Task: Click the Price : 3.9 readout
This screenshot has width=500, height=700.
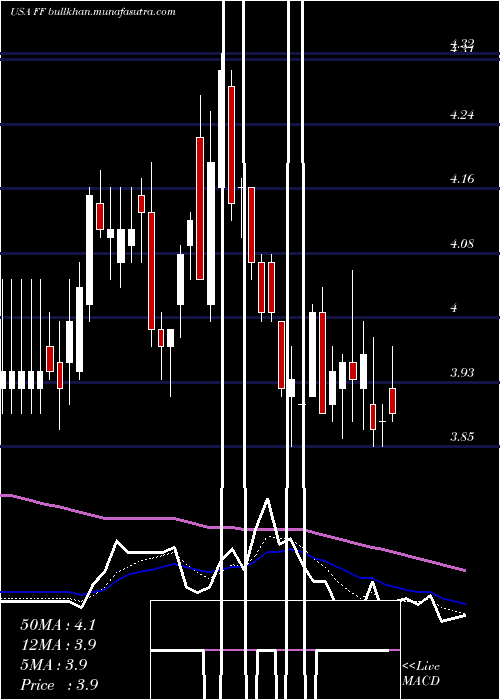Action: coord(59,685)
